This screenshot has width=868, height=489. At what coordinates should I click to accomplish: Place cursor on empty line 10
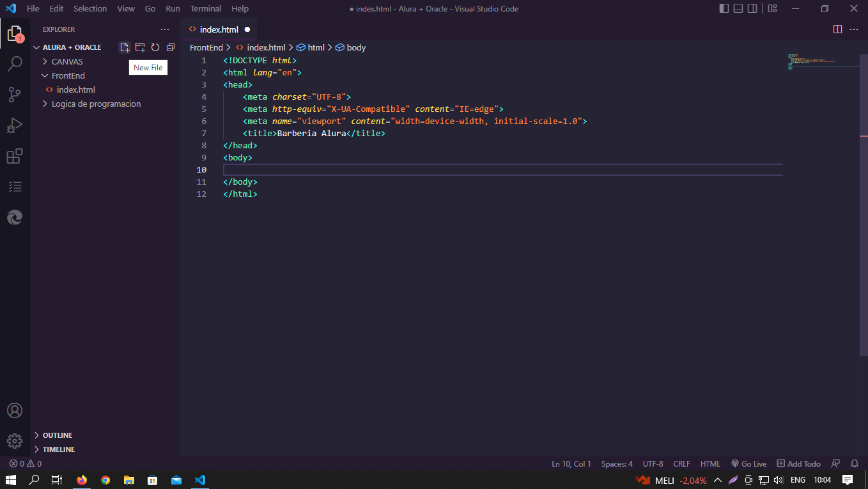coord(502,169)
